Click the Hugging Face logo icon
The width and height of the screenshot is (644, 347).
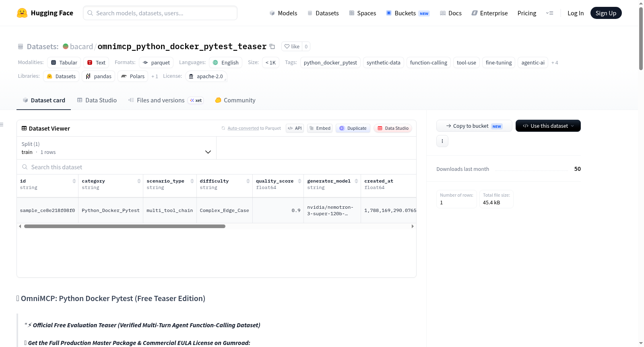pos(22,13)
